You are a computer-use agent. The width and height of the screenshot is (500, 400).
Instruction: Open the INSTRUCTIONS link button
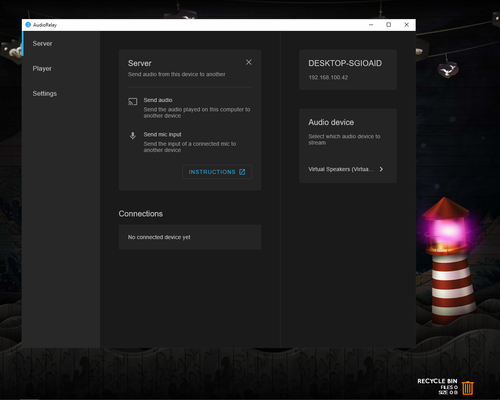(x=217, y=172)
